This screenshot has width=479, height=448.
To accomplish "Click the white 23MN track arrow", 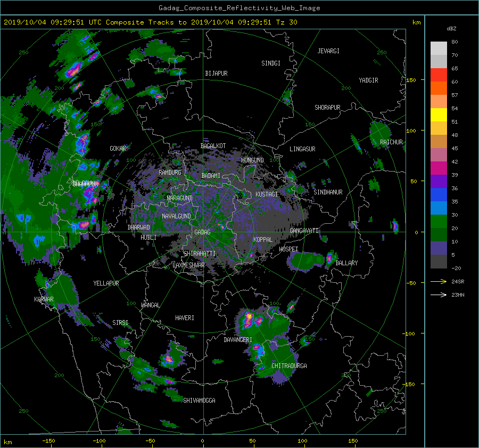I will (x=439, y=295).
